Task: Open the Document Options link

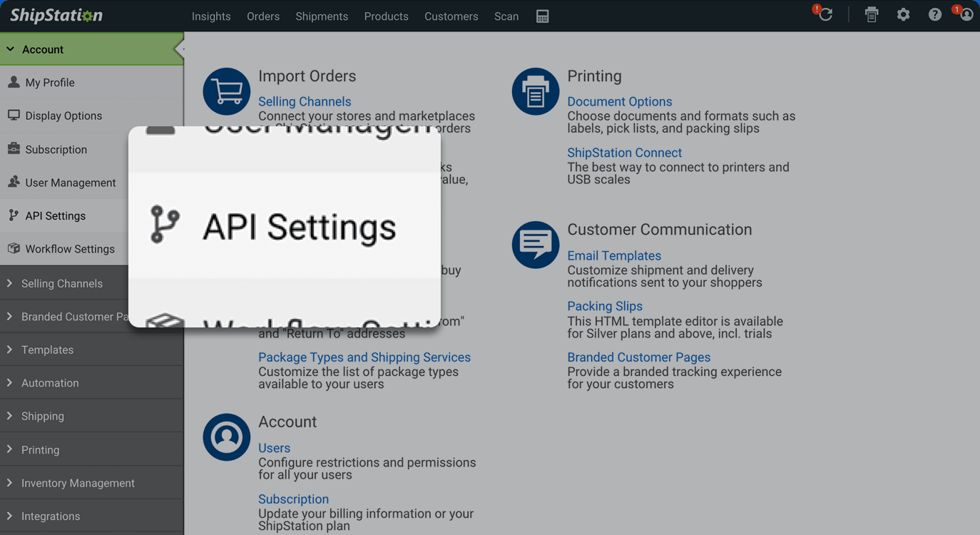Action: [620, 101]
